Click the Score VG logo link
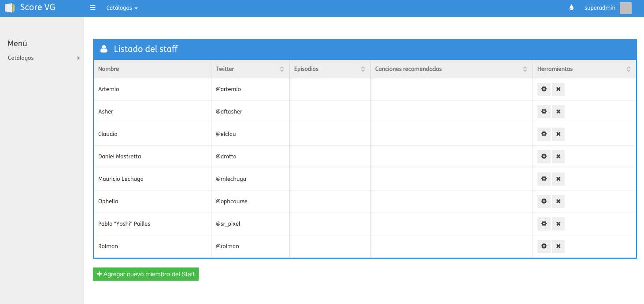644x304 pixels. point(30,7)
